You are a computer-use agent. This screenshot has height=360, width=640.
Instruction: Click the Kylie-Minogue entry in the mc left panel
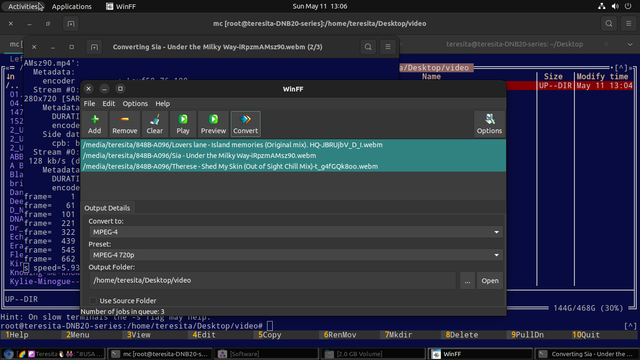click(x=44, y=282)
